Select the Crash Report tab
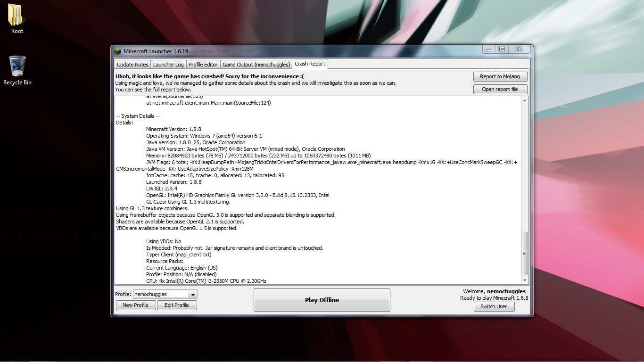Viewport: 644px width, 362px height. pos(310,64)
